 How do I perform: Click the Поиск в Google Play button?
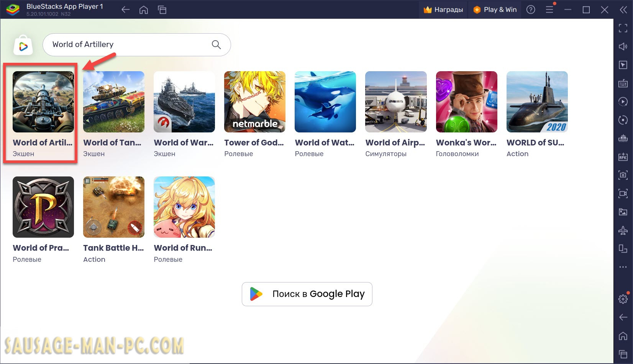(307, 294)
